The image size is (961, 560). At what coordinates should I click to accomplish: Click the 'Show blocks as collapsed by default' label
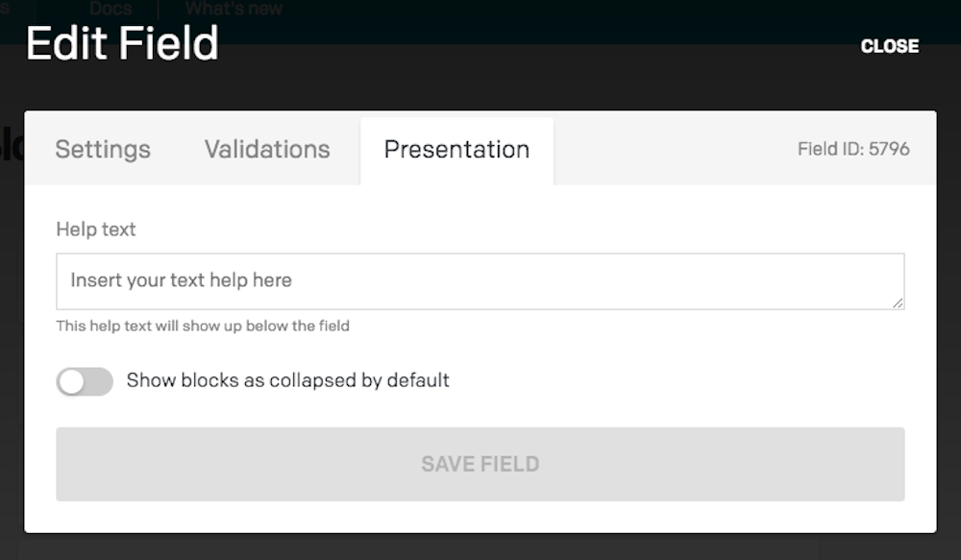tap(288, 380)
